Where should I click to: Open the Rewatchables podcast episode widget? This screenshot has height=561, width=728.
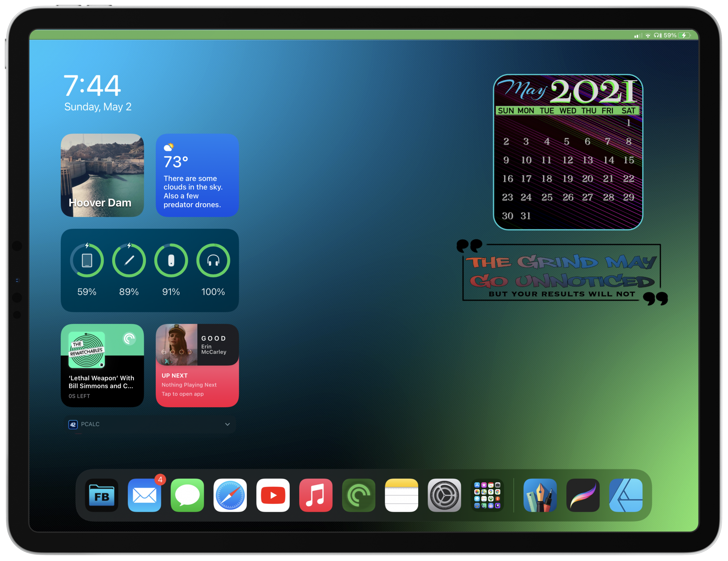point(102,365)
